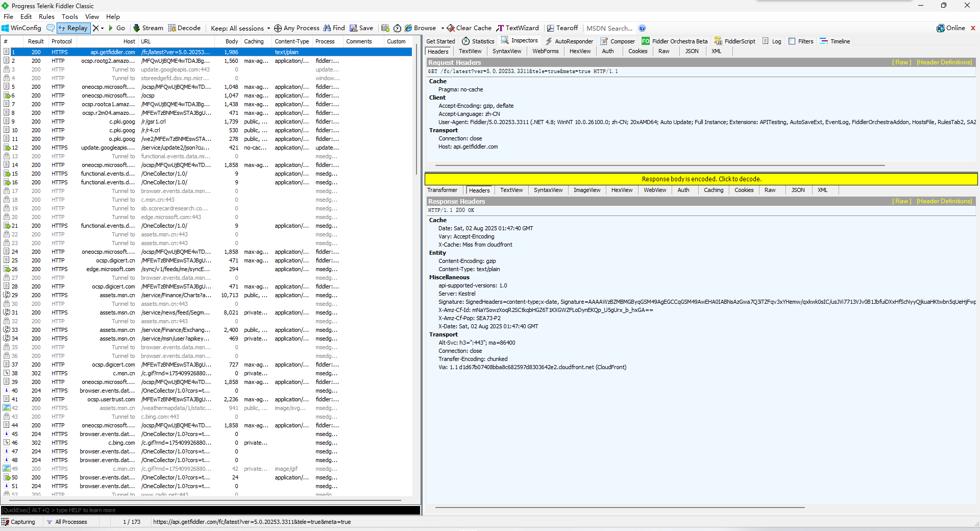Screen dimensions: 980x531
Task: Select response inspector WebView tab
Action: [654, 190]
